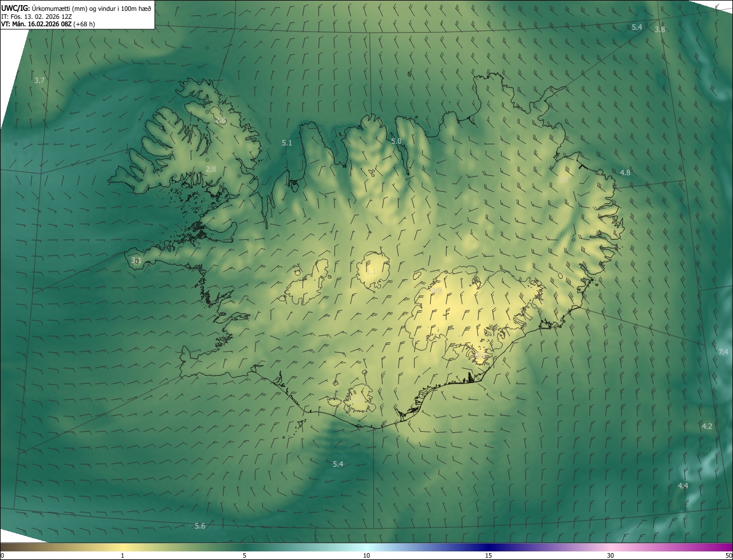Click the dark navy color above the 15 tick
Screen dimensions: 733x560
click(488, 547)
